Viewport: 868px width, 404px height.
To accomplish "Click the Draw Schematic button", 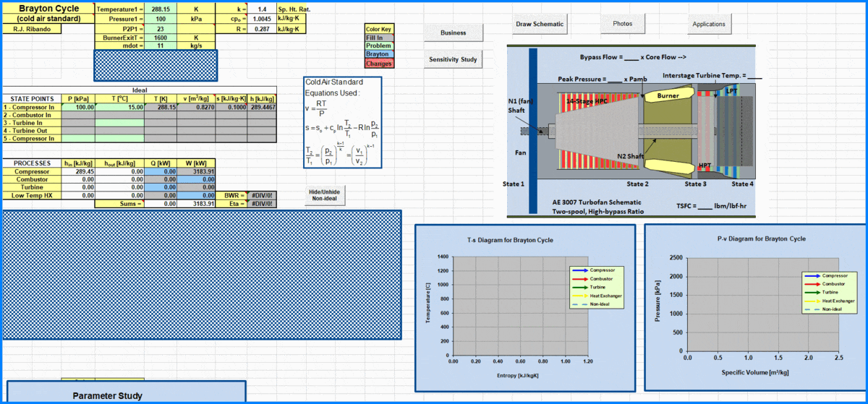I will 539,24.
